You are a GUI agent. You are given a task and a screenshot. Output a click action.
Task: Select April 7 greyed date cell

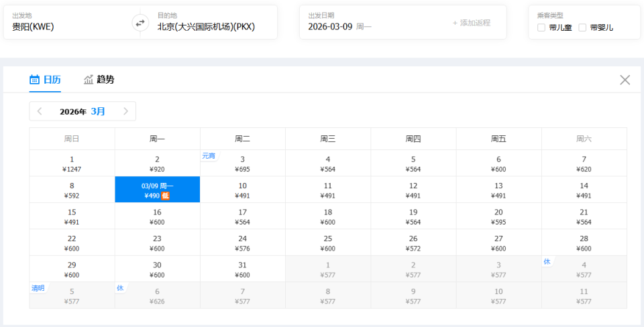coord(243,296)
